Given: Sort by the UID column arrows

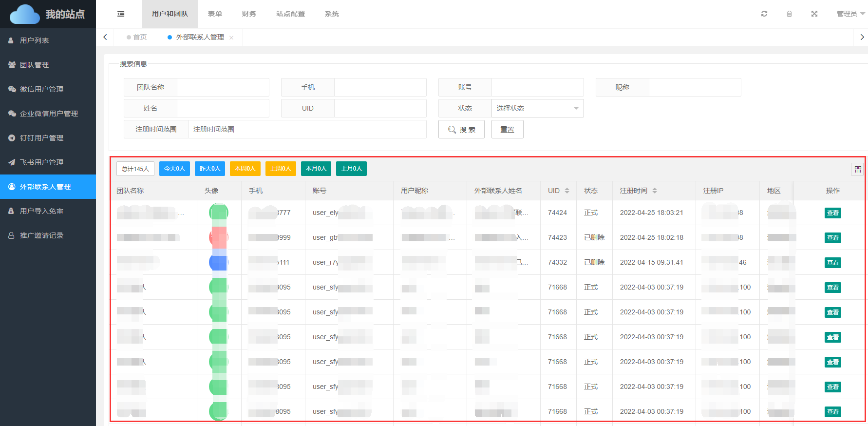Looking at the screenshot, I should [567, 191].
